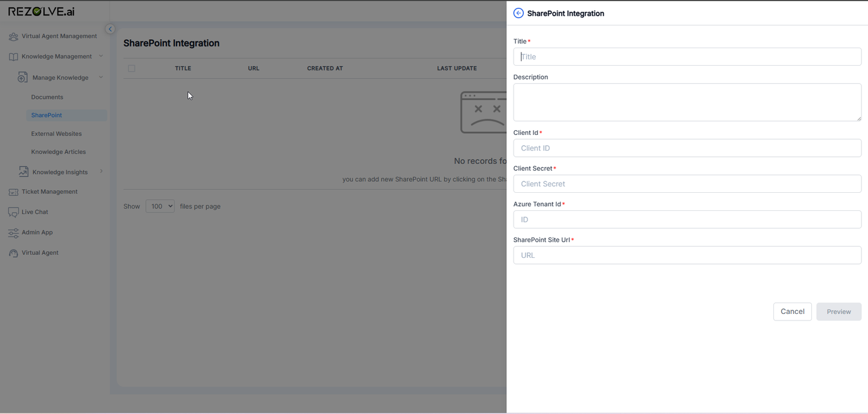
Task: Click the Client Secret input field
Action: click(687, 184)
